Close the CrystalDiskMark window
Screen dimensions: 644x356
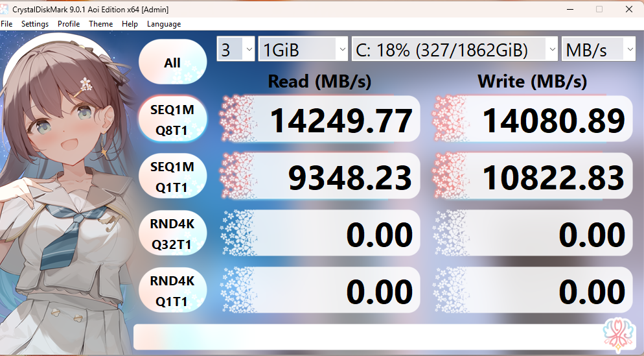click(x=629, y=9)
